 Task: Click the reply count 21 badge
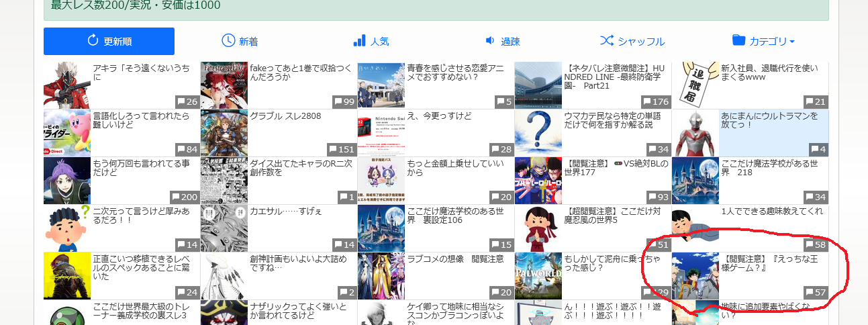(x=816, y=101)
